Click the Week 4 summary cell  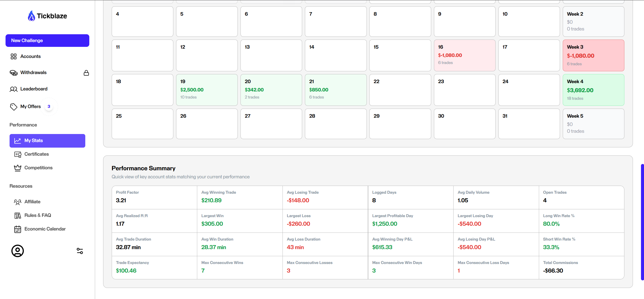(593, 90)
